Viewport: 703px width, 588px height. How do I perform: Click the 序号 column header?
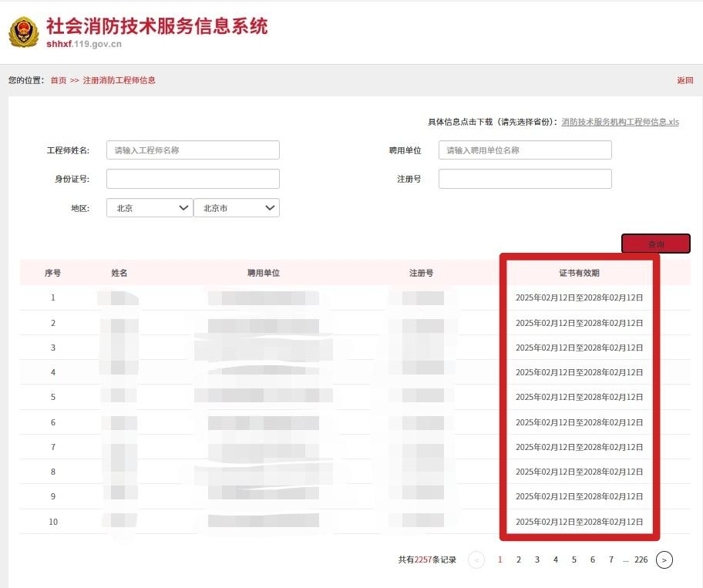click(x=53, y=273)
